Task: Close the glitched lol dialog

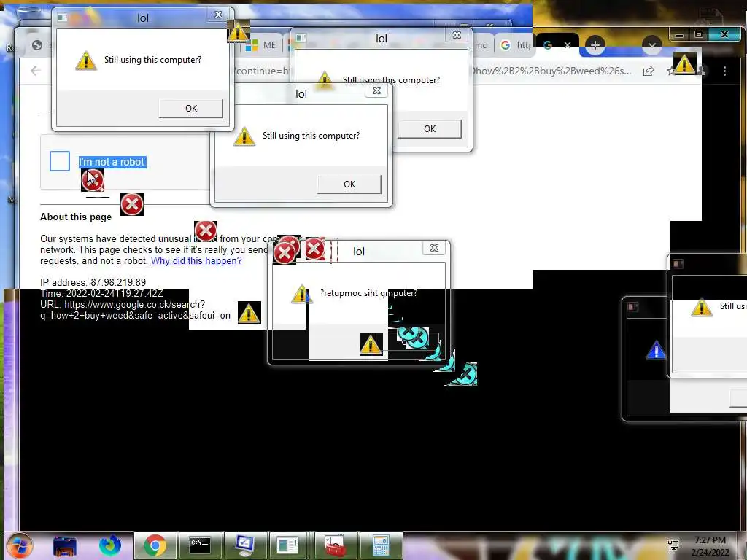Action: tap(434, 248)
